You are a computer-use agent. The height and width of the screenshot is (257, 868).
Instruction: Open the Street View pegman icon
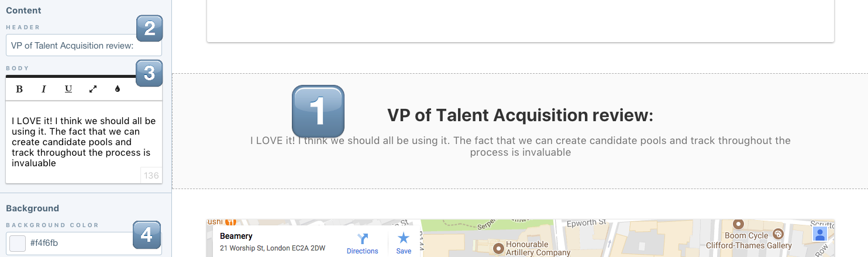point(820,235)
